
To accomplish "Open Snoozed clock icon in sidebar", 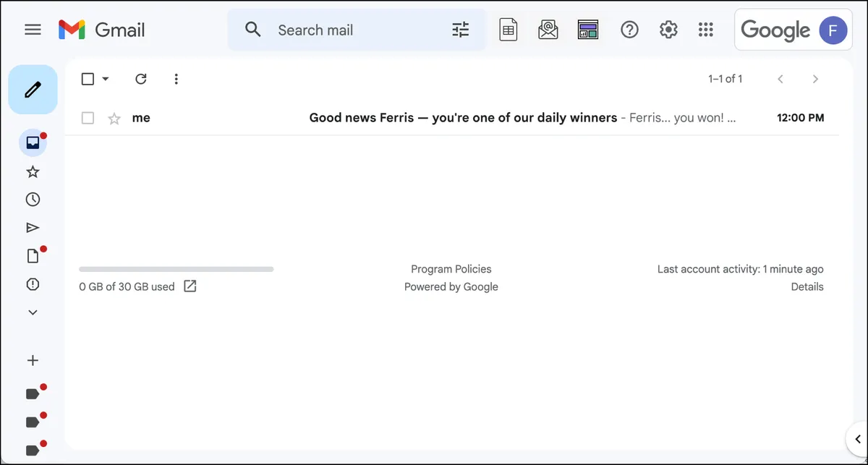I will point(33,200).
